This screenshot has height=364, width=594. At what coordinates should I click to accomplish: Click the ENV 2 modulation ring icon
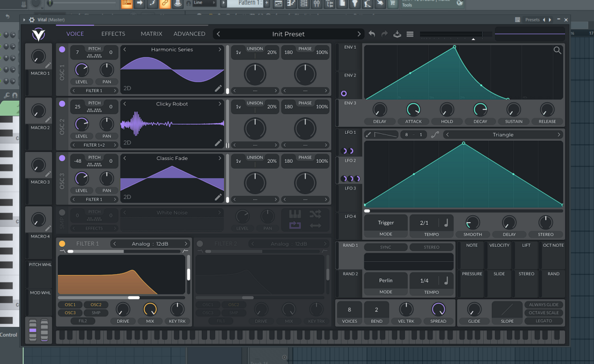click(x=344, y=93)
